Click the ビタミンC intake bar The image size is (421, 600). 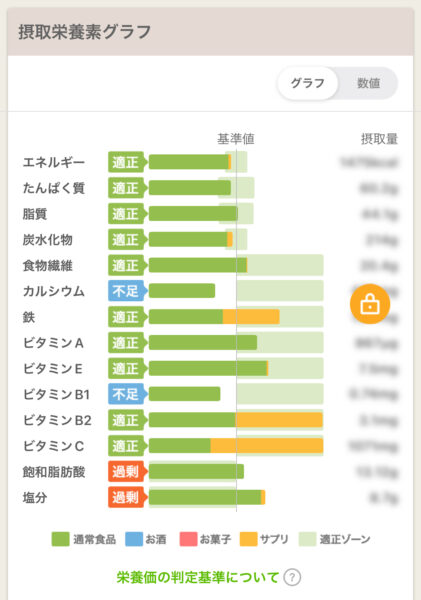tap(236, 446)
